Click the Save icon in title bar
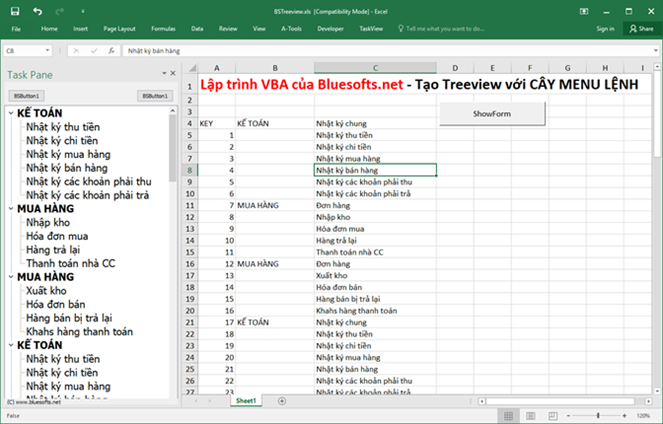This screenshot has width=663, height=424. (15, 11)
